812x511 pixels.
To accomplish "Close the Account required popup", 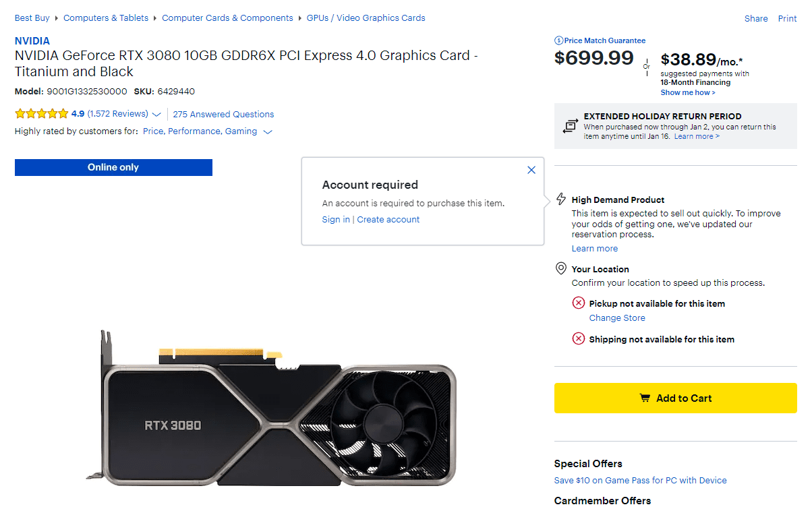I will 531,170.
